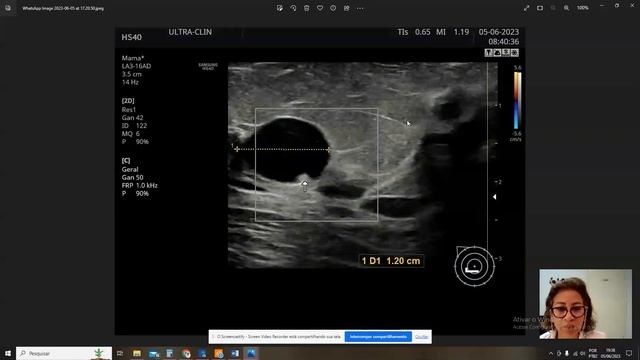Select the active Photos app on the taskbar
The width and height of the screenshot is (640, 360).
251,353
